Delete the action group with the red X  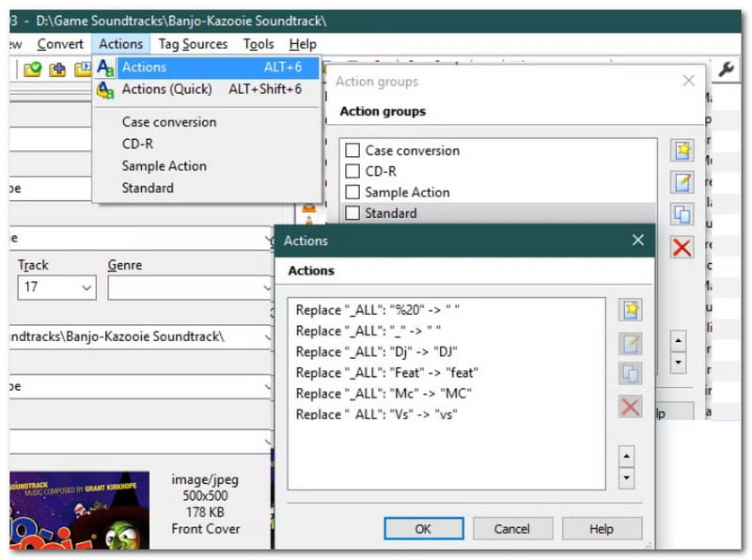[682, 248]
